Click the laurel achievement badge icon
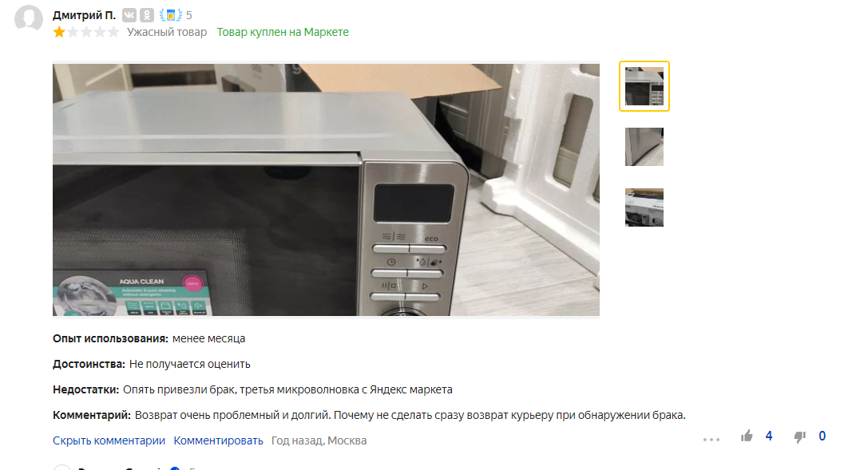Screen dimensions: 868x470 (171, 15)
